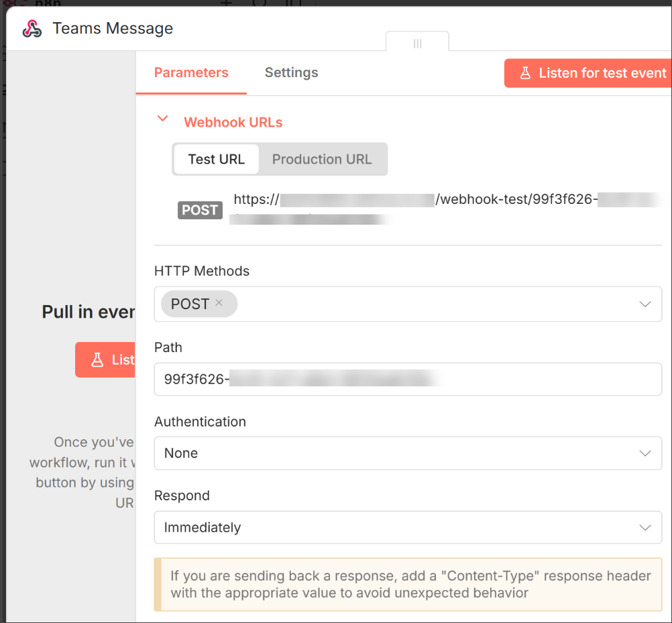Open the HTTP Methods dropdown arrow
672x623 pixels.
(x=645, y=304)
